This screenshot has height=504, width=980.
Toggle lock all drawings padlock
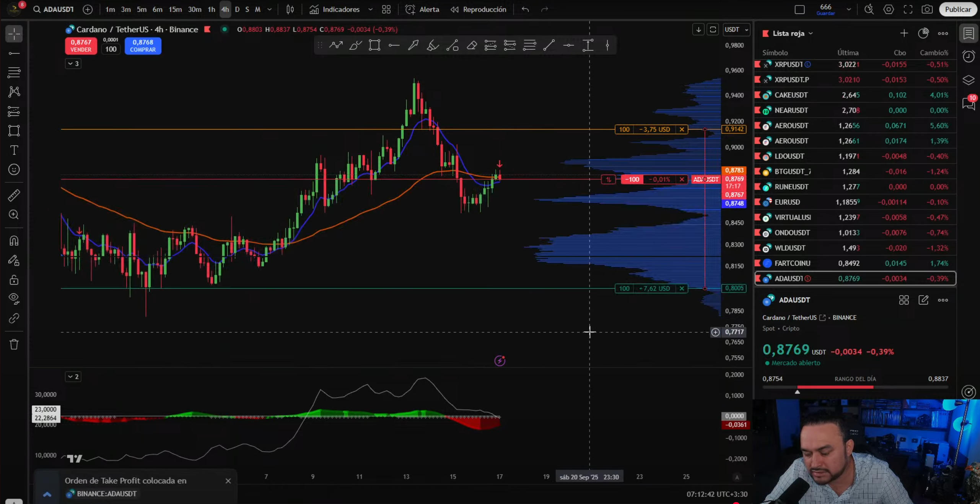[x=14, y=280]
